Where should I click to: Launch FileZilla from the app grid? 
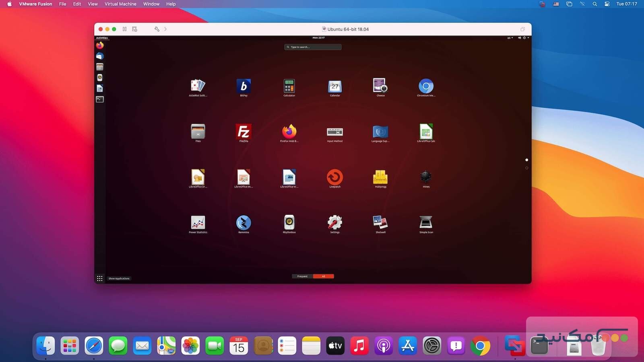(x=243, y=132)
